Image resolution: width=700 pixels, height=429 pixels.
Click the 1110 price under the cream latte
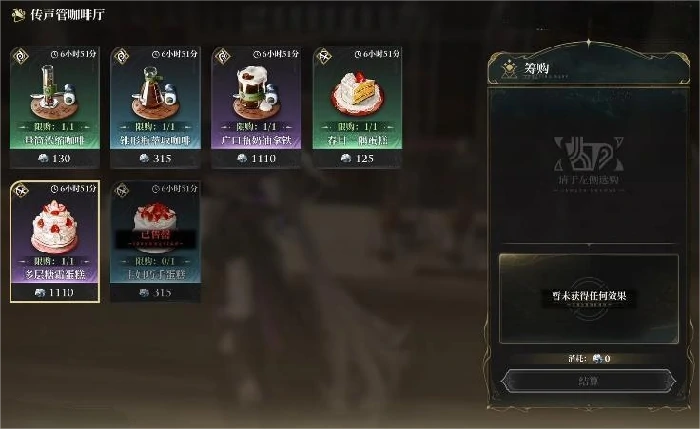(x=263, y=158)
